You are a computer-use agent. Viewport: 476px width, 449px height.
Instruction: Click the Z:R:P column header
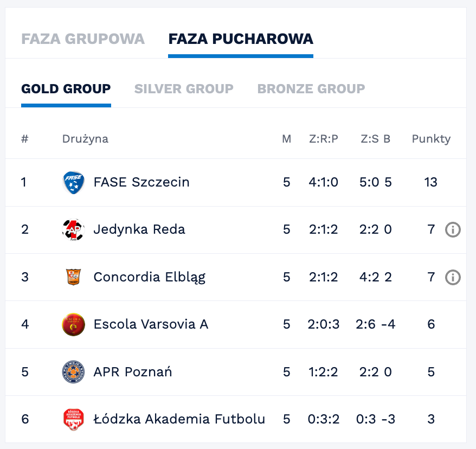click(x=324, y=139)
